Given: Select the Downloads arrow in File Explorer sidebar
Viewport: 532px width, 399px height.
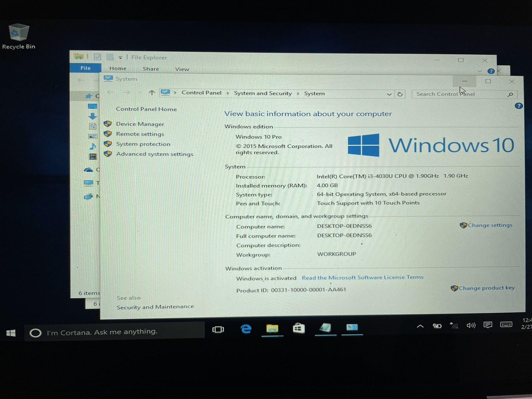Looking at the screenshot, I should (x=92, y=116).
